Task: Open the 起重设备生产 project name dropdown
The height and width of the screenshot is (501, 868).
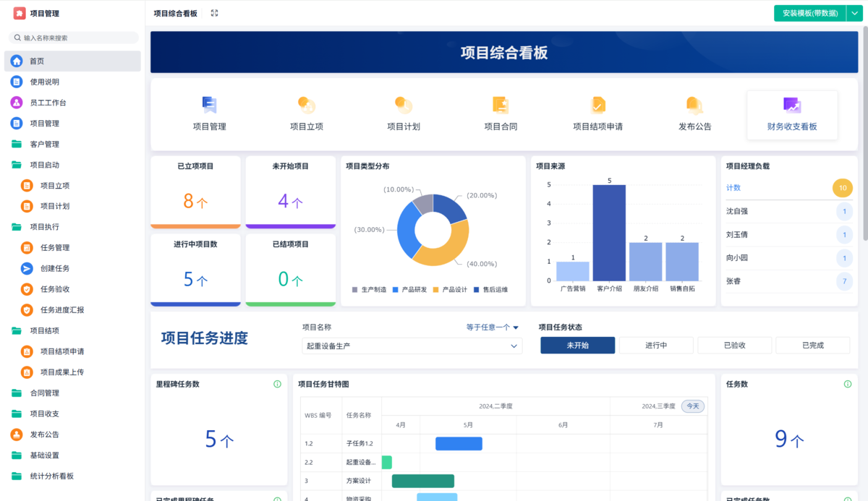Action: click(x=412, y=346)
